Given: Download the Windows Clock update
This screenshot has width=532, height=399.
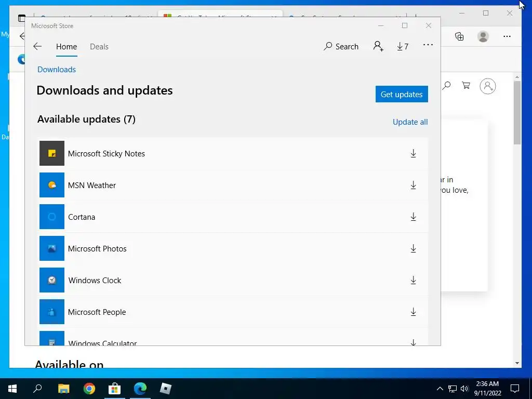Looking at the screenshot, I should (x=413, y=280).
